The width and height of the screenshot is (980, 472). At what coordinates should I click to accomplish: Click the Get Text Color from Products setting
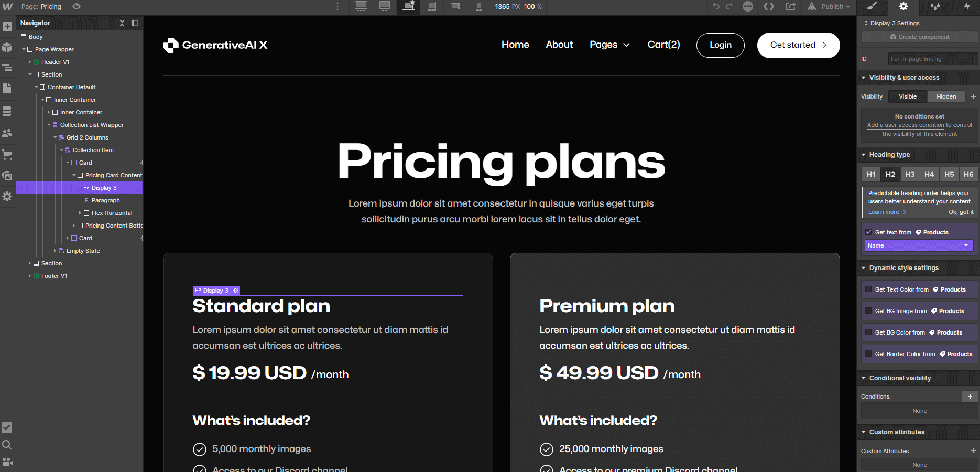click(x=919, y=289)
